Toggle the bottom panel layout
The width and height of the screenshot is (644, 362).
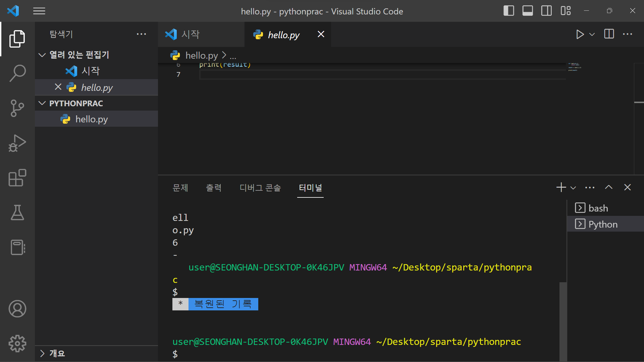coord(528,11)
